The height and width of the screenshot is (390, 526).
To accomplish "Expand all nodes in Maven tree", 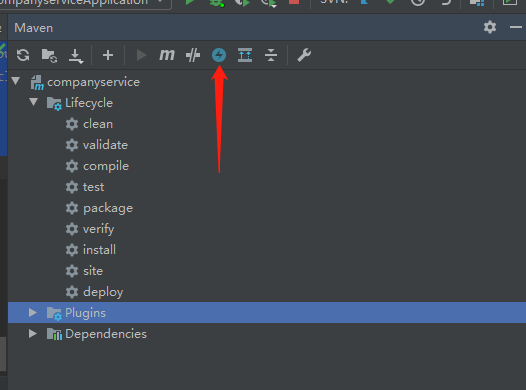I will pyautogui.click(x=245, y=55).
